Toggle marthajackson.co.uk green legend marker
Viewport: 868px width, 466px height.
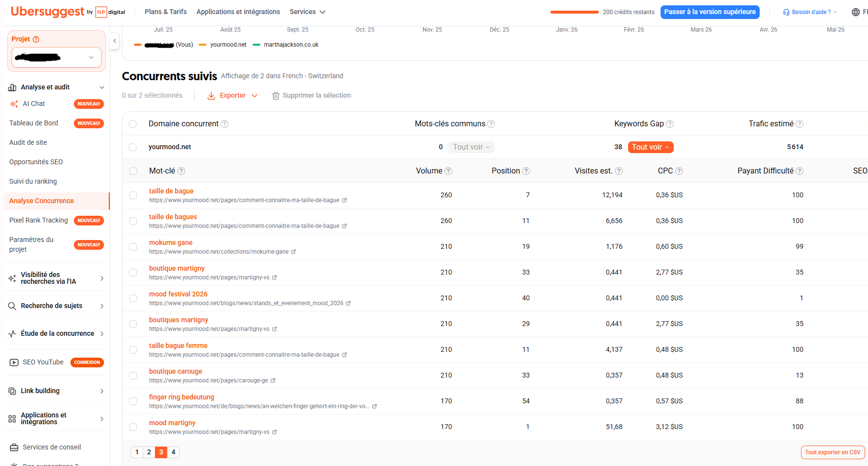point(256,45)
